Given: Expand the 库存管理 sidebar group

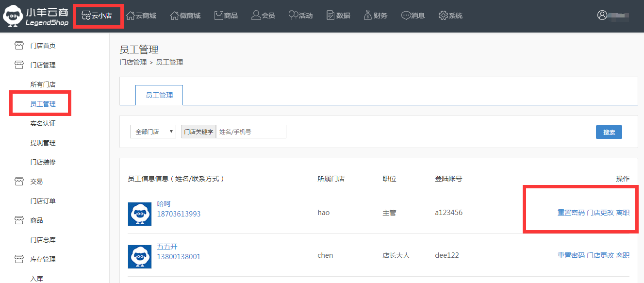Looking at the screenshot, I should 43,259.
